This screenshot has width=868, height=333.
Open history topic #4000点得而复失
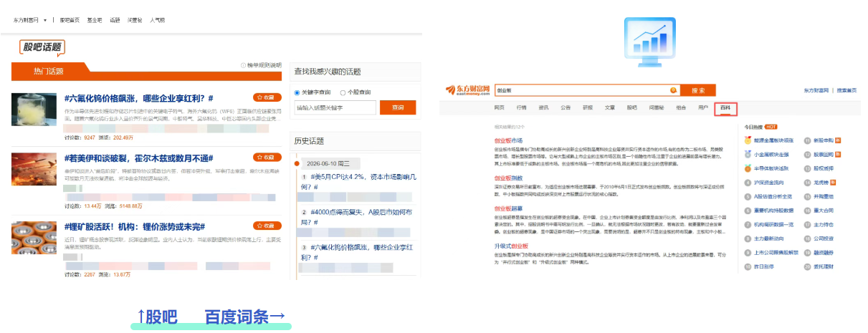tap(356, 217)
